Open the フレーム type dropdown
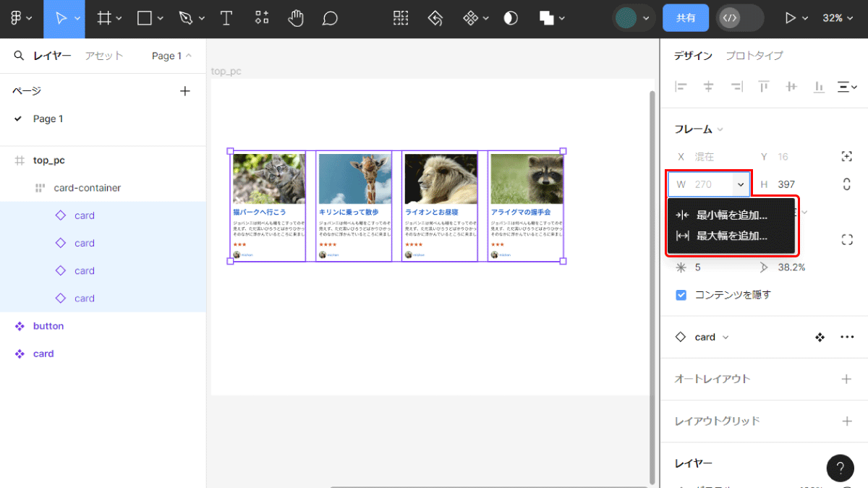Viewport: 868px width, 488px height. pyautogui.click(x=699, y=129)
